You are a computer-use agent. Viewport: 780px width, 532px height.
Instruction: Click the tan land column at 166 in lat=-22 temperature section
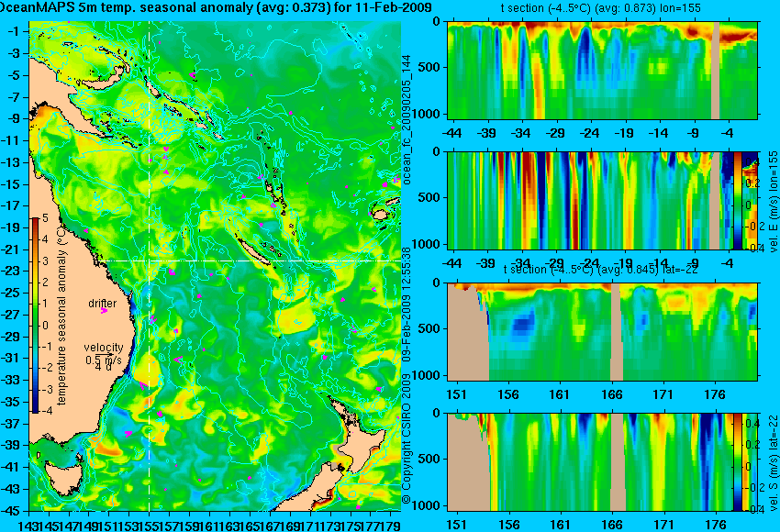(x=617, y=332)
